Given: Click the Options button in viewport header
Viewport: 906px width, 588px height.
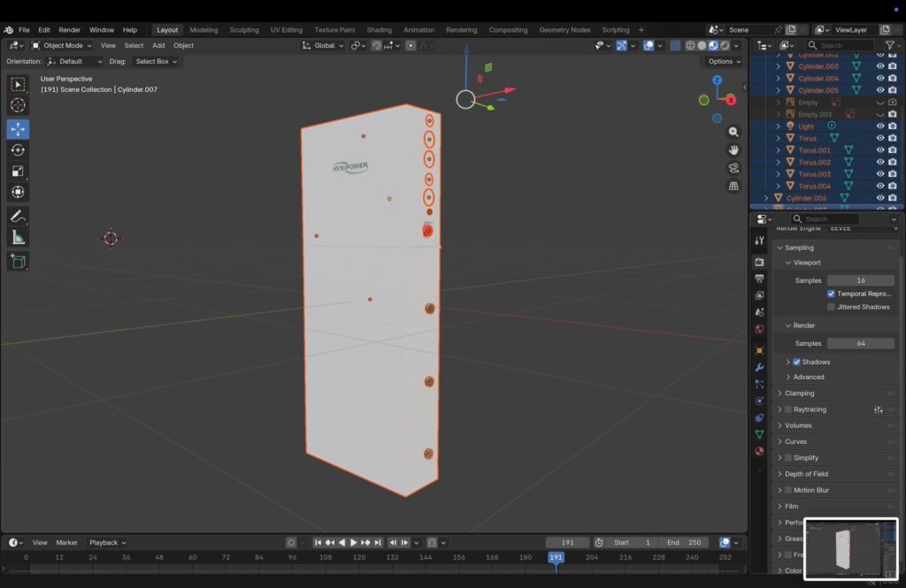Looking at the screenshot, I should tap(724, 62).
